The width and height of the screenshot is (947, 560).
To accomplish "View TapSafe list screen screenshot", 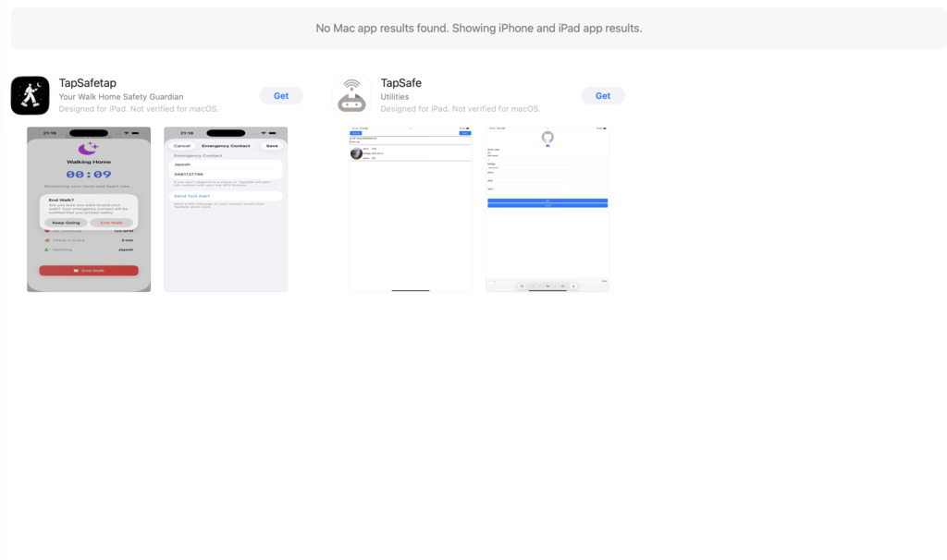I will pos(411,210).
